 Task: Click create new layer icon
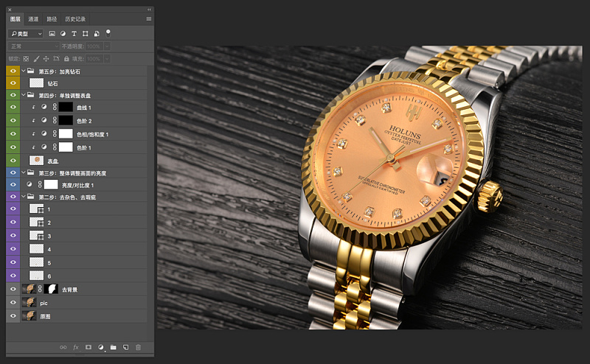tap(125, 348)
